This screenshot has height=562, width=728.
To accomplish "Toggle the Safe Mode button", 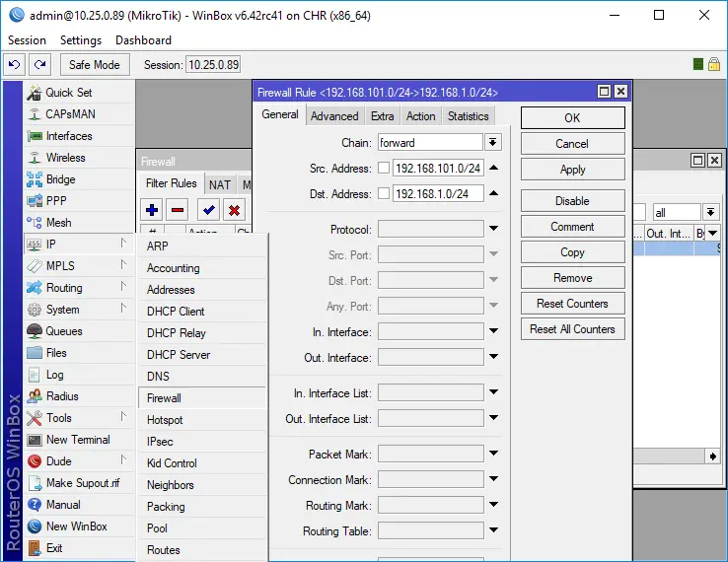I will click(95, 64).
